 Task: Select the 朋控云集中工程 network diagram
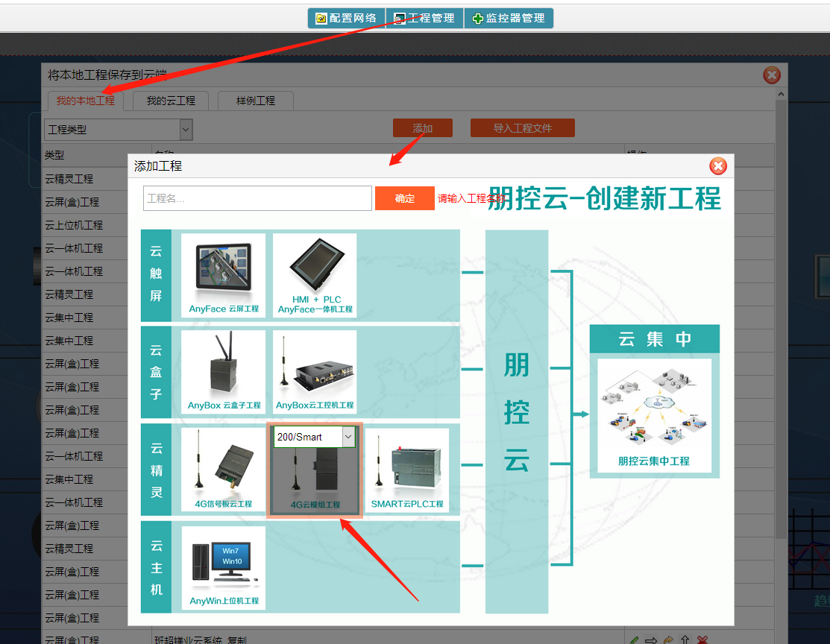pos(654,416)
